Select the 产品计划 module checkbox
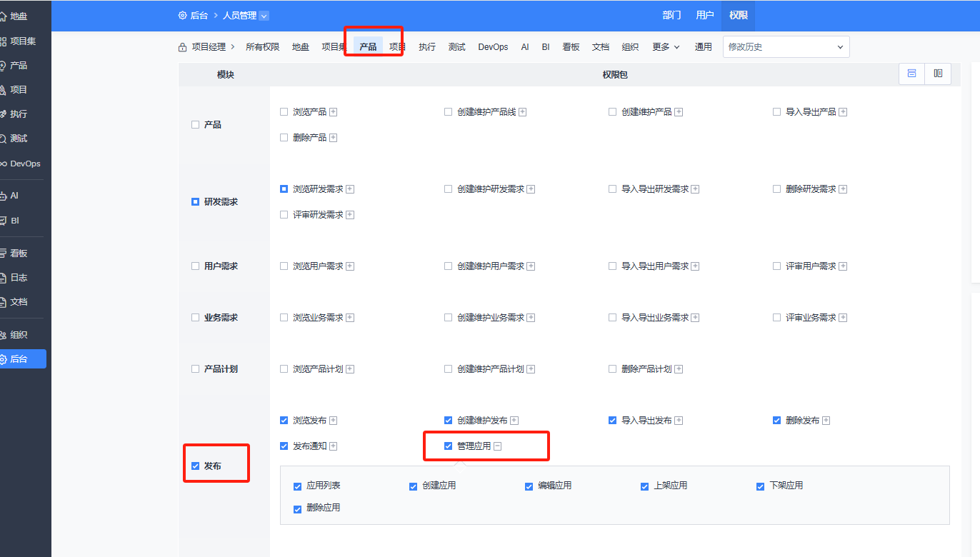This screenshot has width=980, height=557. [x=195, y=369]
